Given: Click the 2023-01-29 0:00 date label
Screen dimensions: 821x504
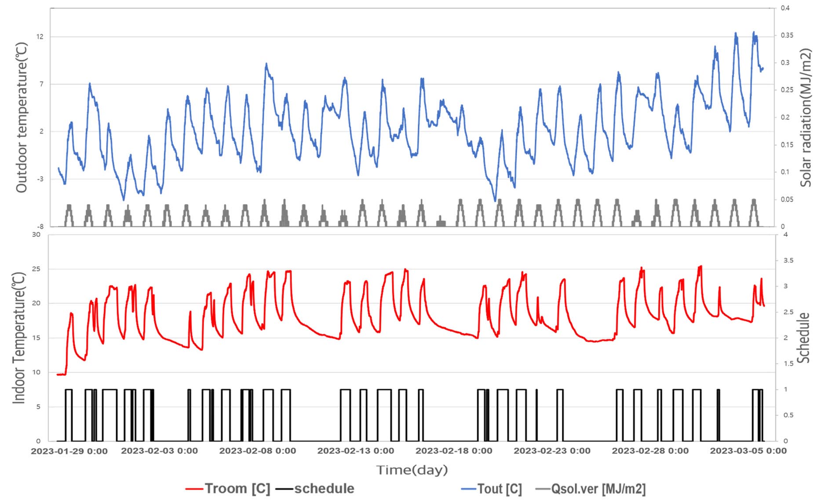Looking at the screenshot, I should [69, 451].
